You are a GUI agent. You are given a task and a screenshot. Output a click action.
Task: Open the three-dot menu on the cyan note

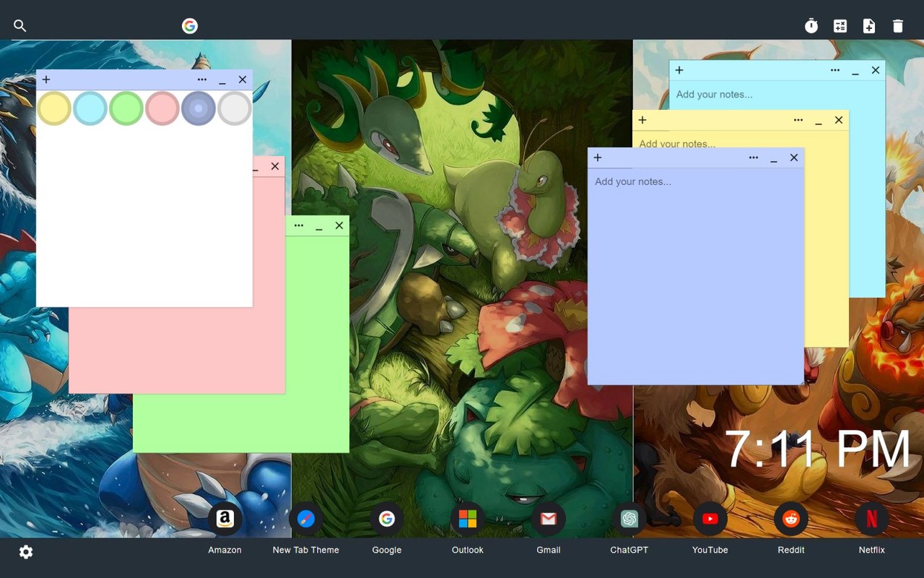(835, 70)
